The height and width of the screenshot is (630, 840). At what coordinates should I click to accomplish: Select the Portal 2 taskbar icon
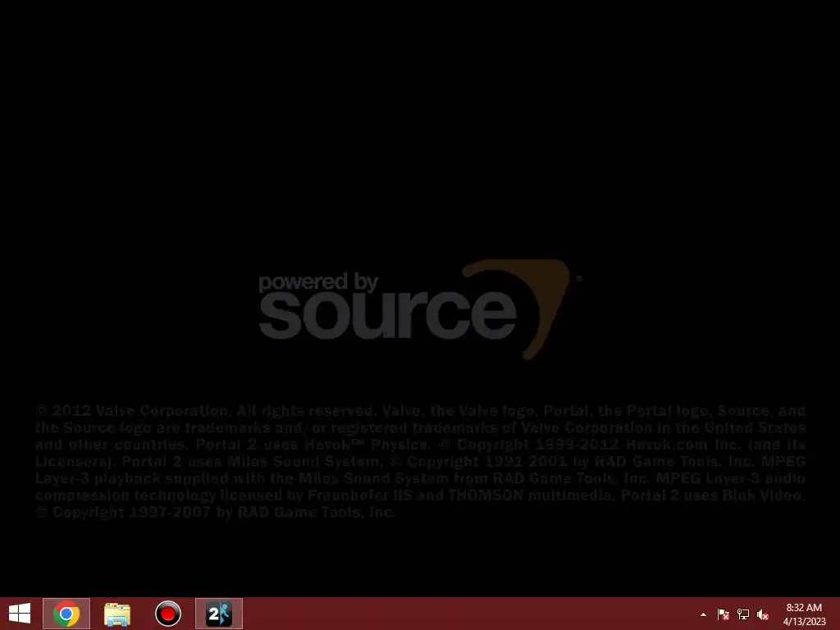pos(218,614)
